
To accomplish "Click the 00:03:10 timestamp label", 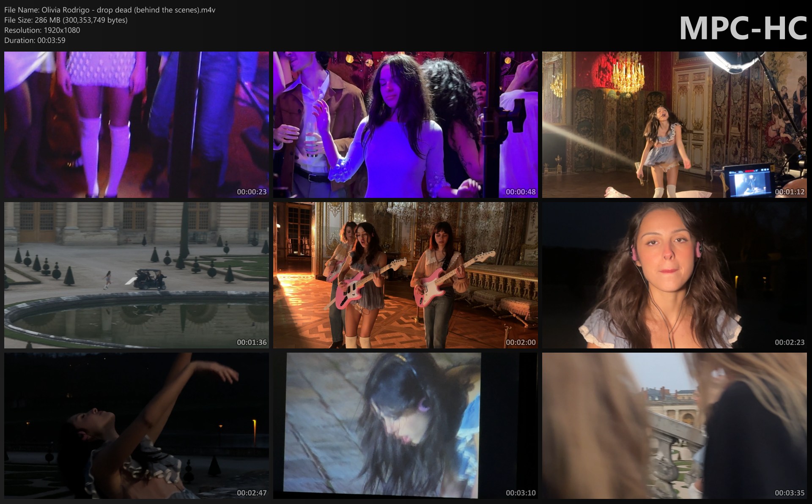I will click(x=521, y=493).
